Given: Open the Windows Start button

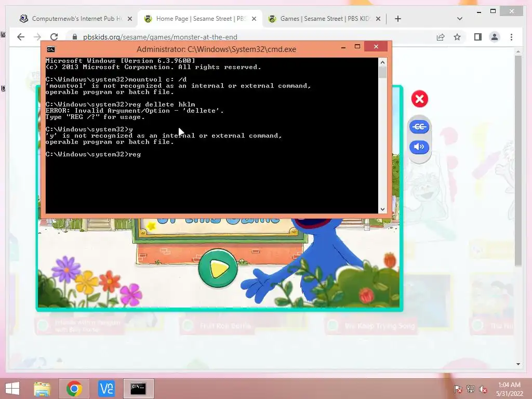Looking at the screenshot, I should (x=12, y=389).
